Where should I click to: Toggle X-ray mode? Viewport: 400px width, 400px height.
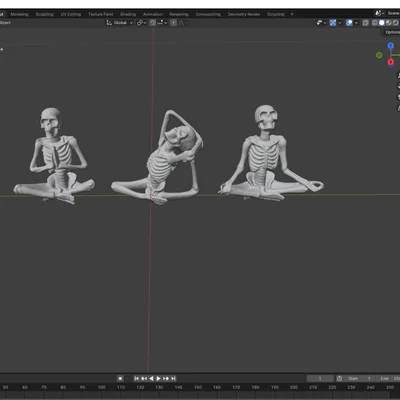click(x=366, y=23)
